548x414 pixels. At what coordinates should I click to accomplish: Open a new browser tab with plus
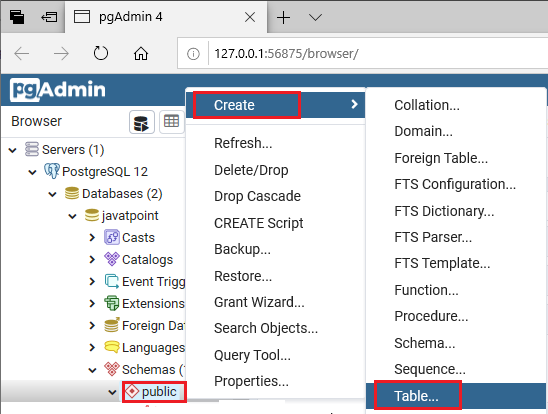pyautogui.click(x=283, y=17)
